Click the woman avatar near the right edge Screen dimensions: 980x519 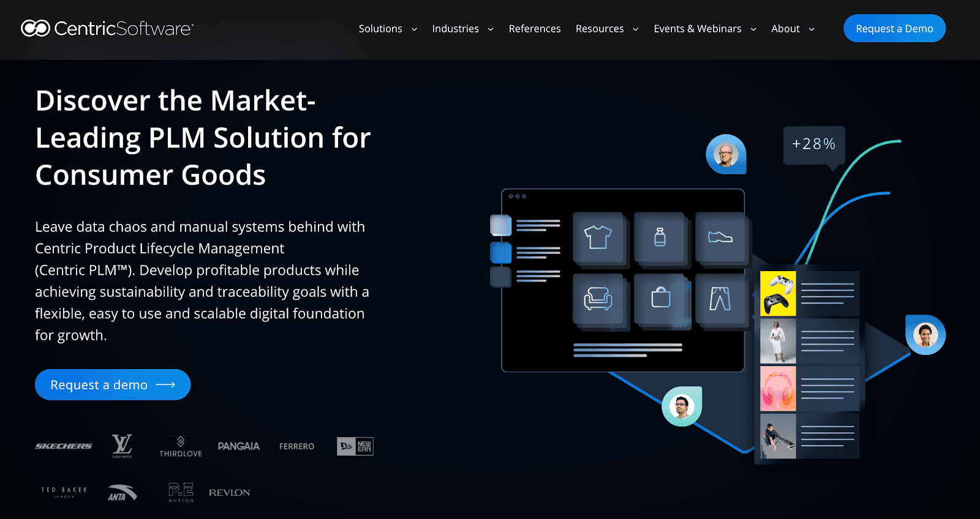[925, 335]
